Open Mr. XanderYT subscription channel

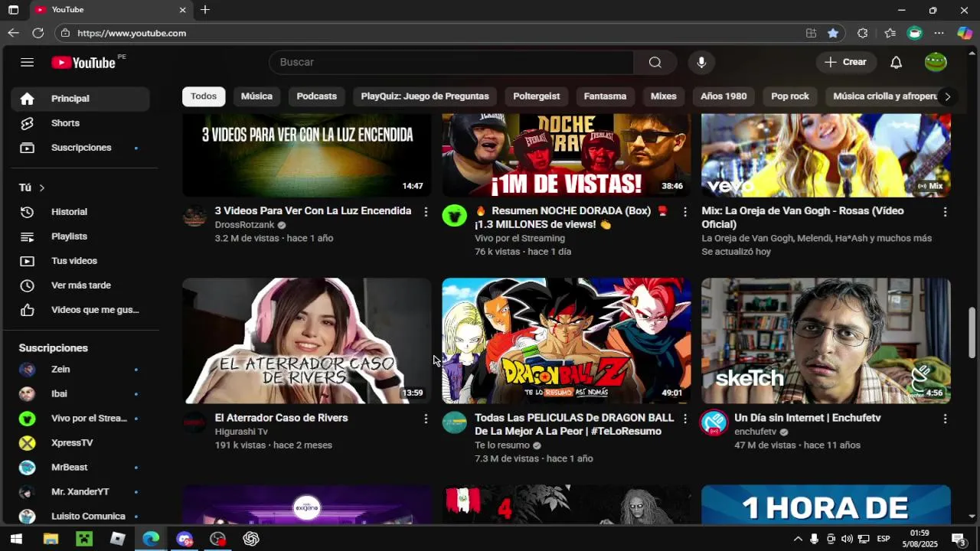pyautogui.click(x=80, y=492)
